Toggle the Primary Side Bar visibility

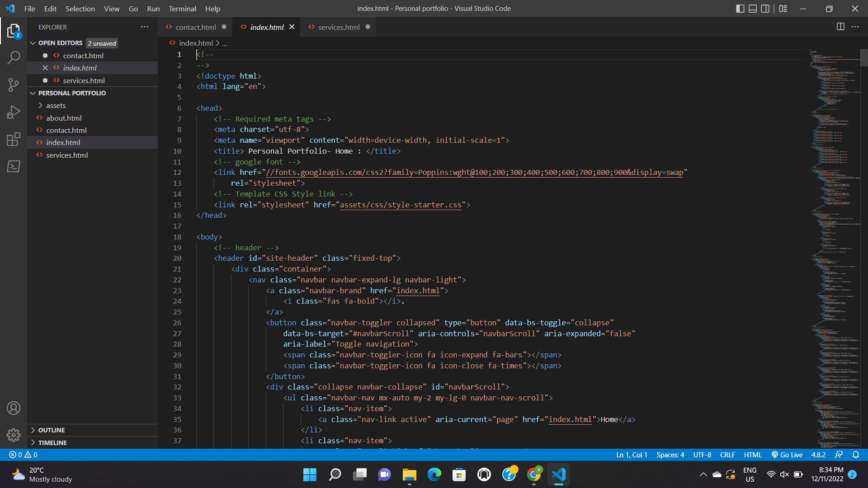tap(740, 9)
